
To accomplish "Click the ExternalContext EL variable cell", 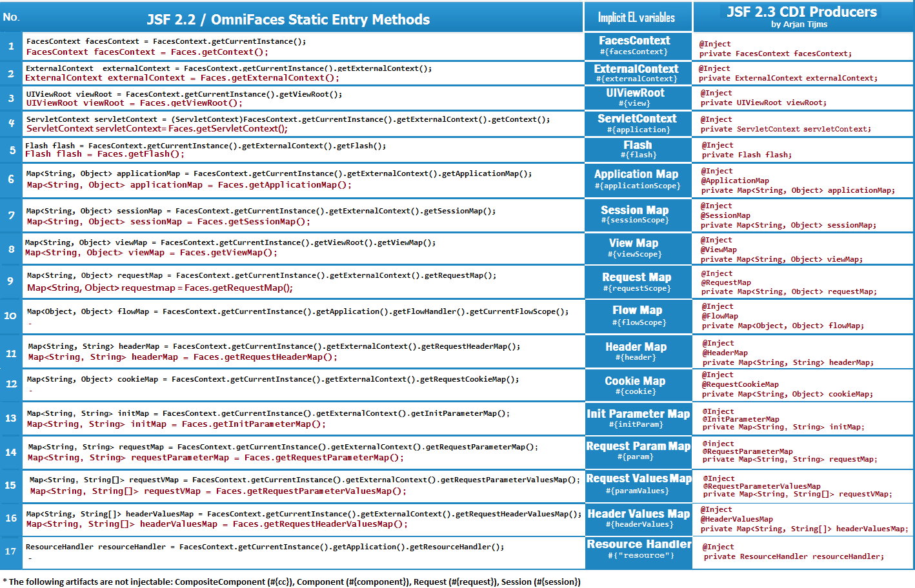I will click(x=638, y=73).
